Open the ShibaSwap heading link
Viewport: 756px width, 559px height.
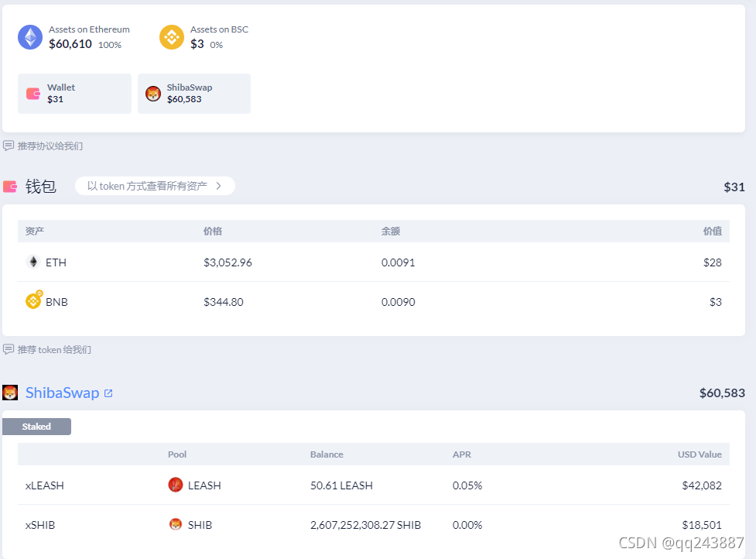point(62,393)
